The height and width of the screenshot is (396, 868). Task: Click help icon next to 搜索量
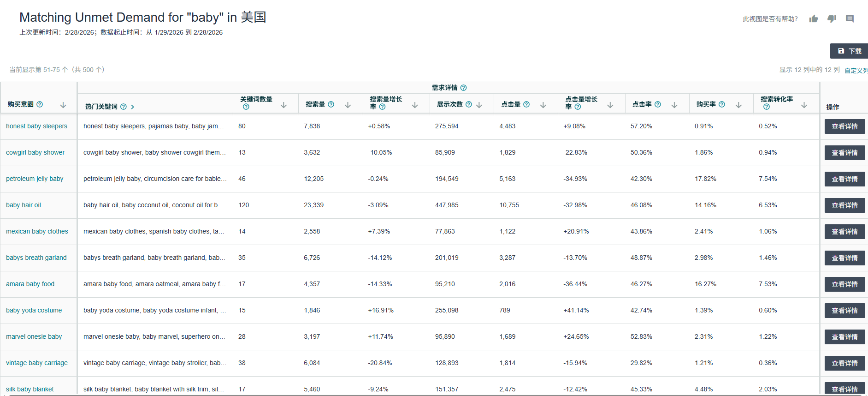point(331,104)
